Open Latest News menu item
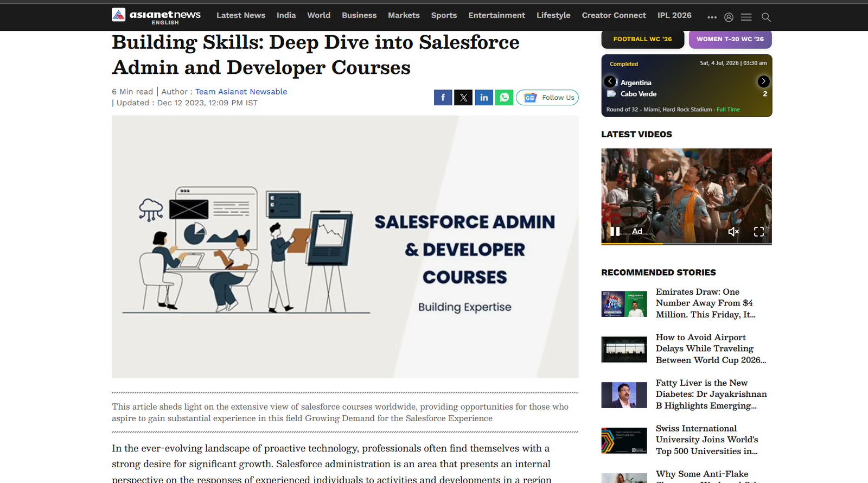This screenshot has height=483, width=868. click(241, 15)
